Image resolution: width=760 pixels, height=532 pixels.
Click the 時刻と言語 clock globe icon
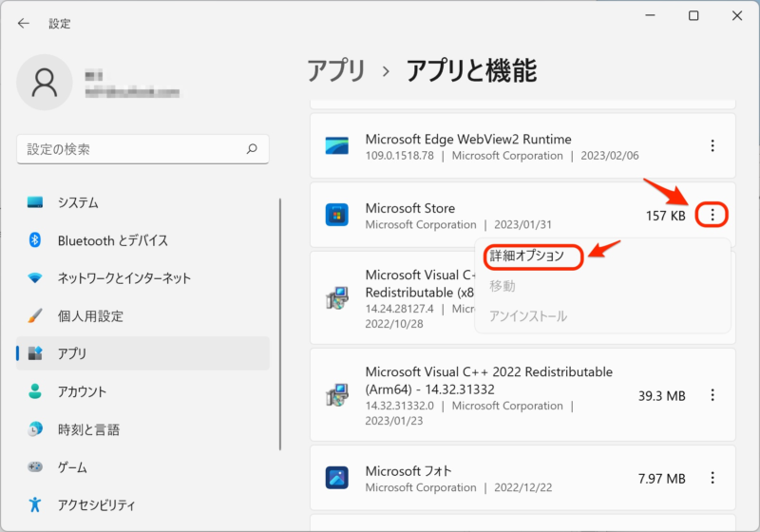pyautogui.click(x=35, y=429)
